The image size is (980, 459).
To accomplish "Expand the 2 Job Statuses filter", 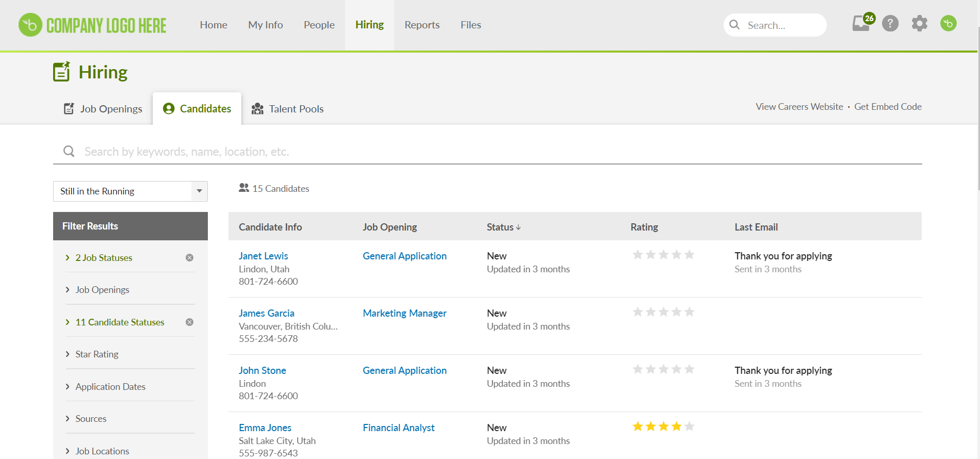I will [104, 258].
